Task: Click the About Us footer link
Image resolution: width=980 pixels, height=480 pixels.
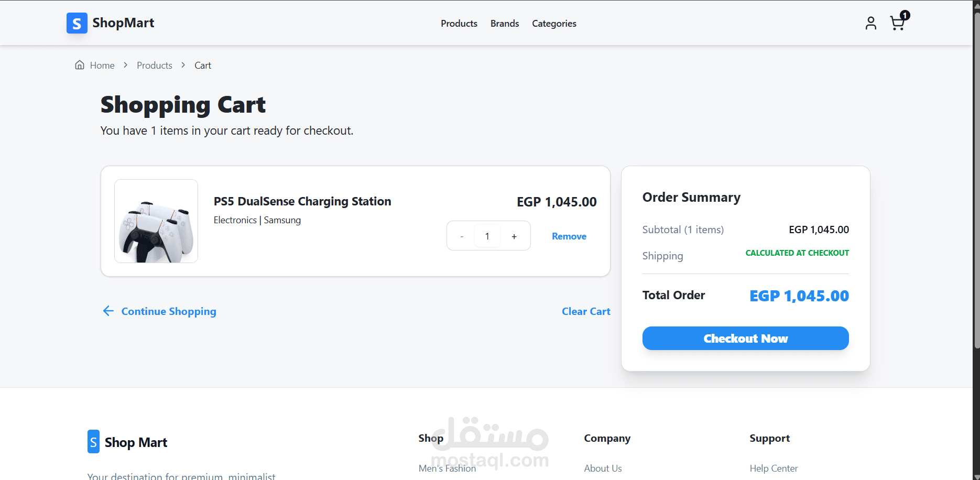Action: 603,468
